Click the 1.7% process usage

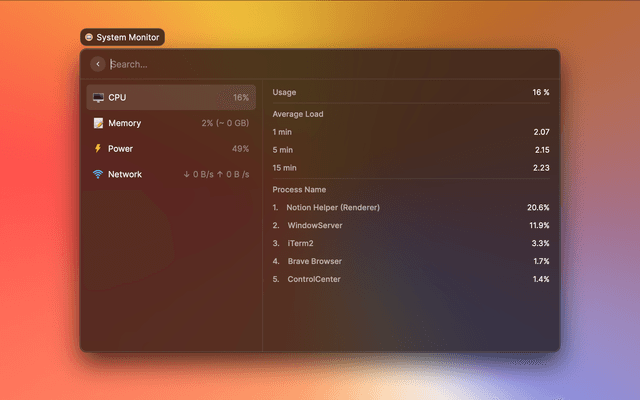541,261
